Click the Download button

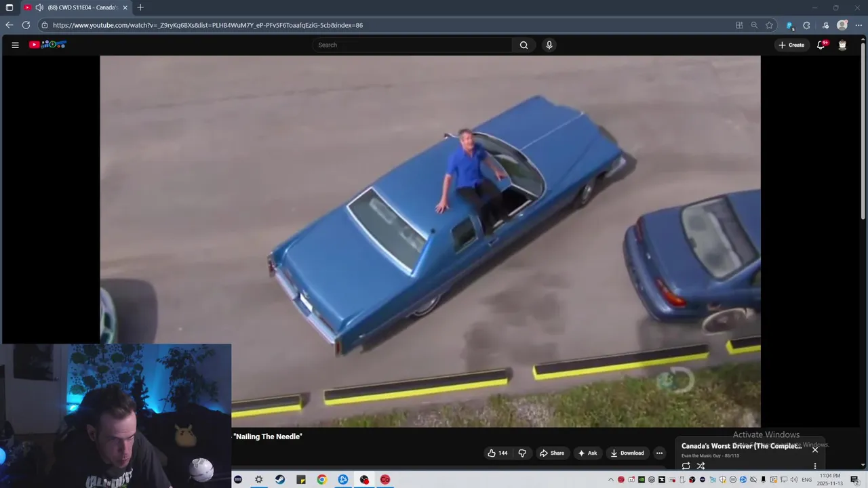coord(627,453)
